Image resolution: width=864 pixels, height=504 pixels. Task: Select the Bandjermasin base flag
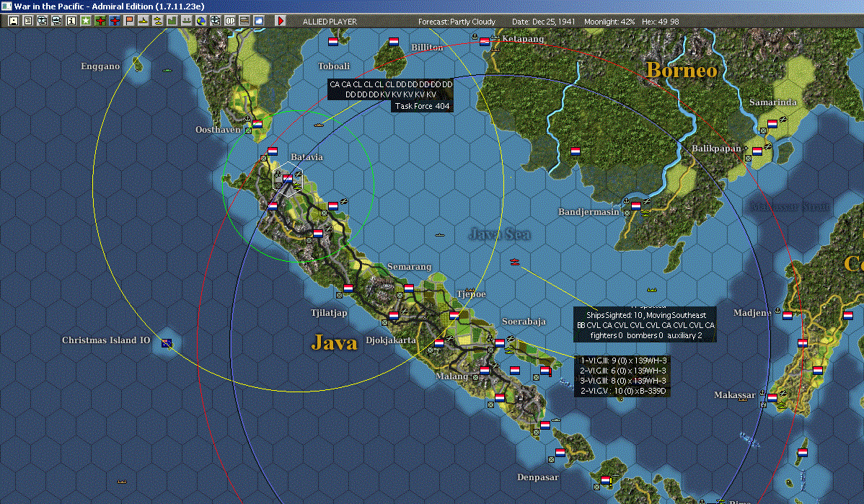(636, 206)
